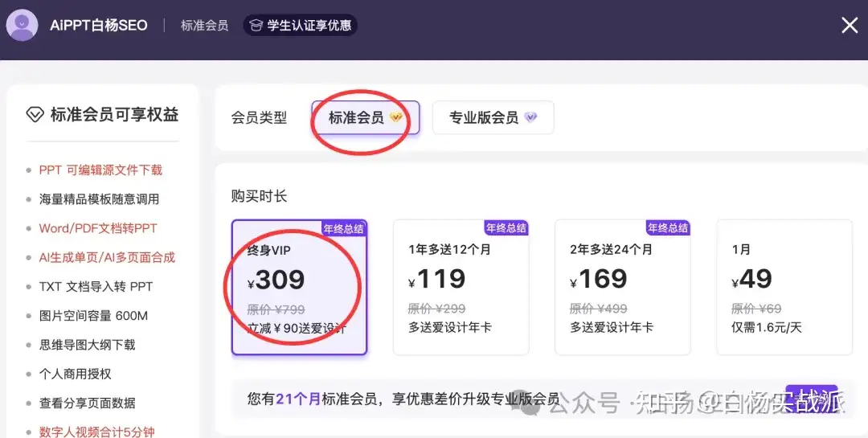The width and height of the screenshot is (868, 438).
Task: Choose the 1月 ¥49 plan
Action: [784, 288]
